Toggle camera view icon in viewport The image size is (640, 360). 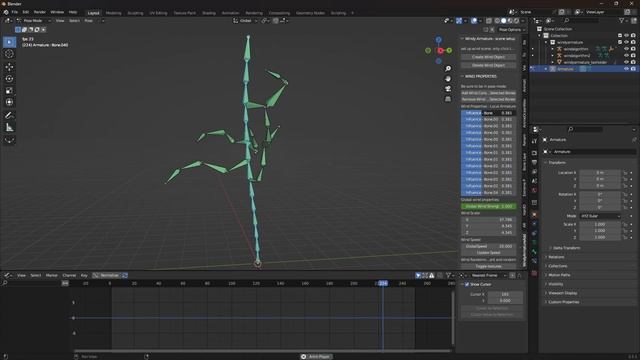tap(448, 89)
